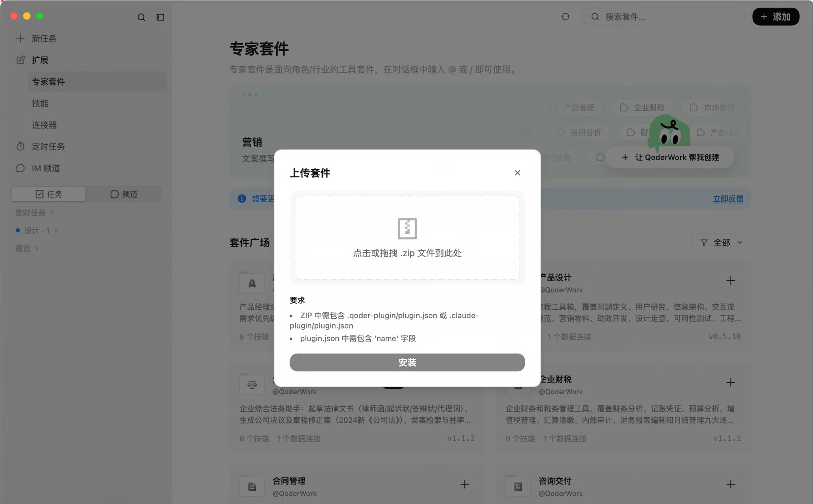Screen dimensions: 813x504
Task: Select the 企业财税 tag chip
Action: (x=642, y=107)
